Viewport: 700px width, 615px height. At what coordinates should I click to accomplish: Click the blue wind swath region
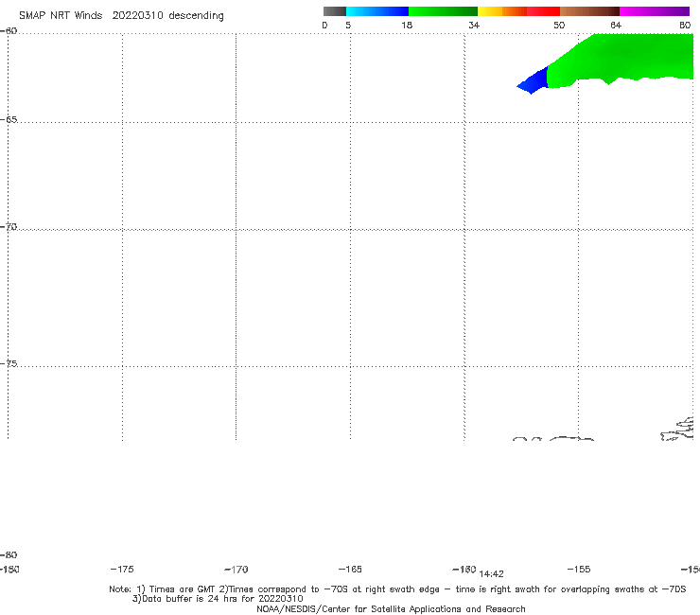[534, 81]
